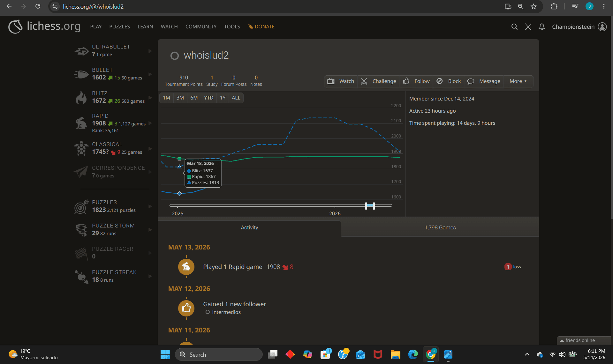613x364 pixels.
Task: Open the PLAY menu
Action: click(96, 26)
